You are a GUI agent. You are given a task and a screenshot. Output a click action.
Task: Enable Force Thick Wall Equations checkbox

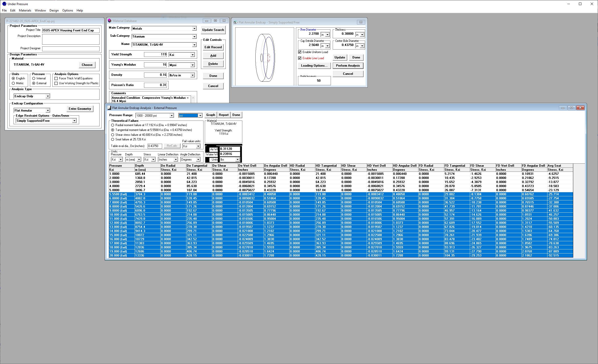pyautogui.click(x=56, y=78)
